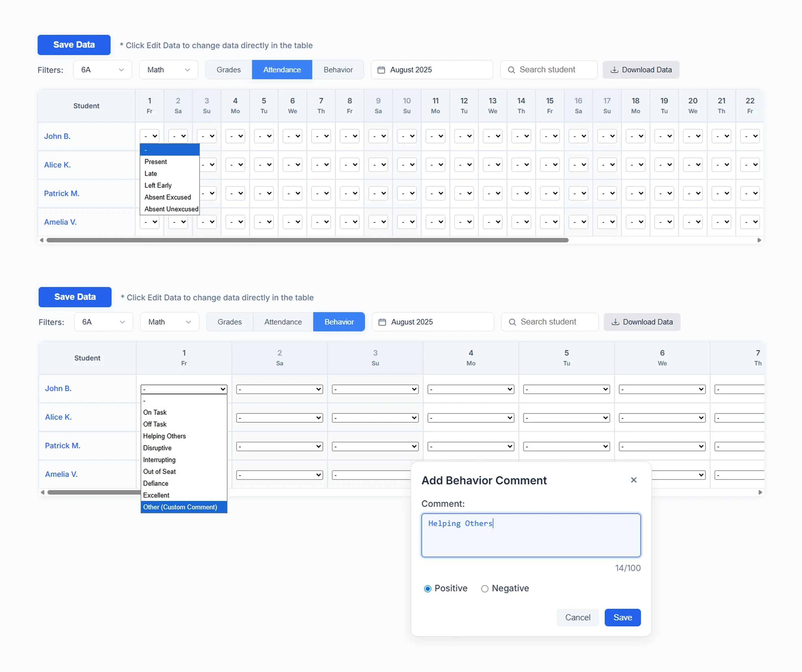The image size is (802, 672).
Task: Click search magnifier icon in upper panel
Action: (511, 70)
